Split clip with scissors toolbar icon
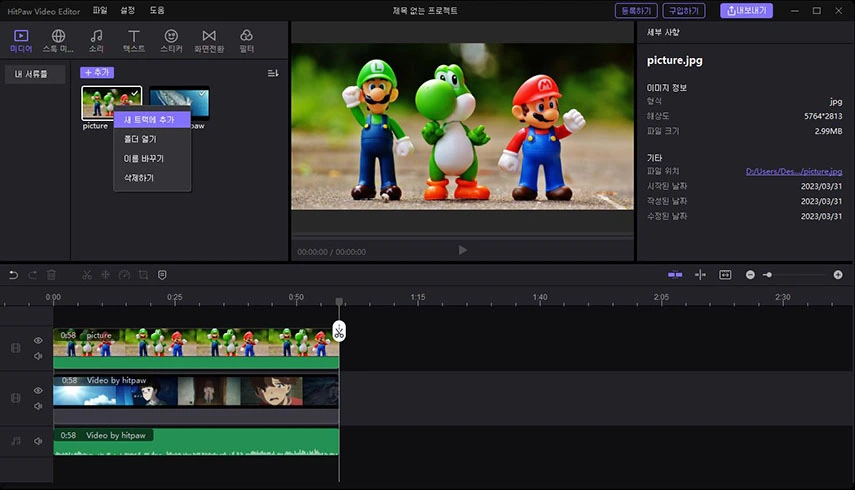 (87, 275)
